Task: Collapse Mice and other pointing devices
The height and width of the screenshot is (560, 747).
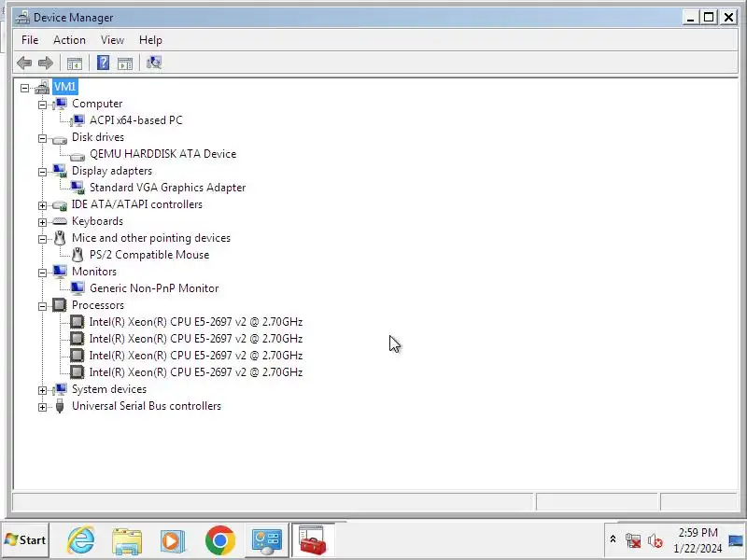Action: click(42, 239)
